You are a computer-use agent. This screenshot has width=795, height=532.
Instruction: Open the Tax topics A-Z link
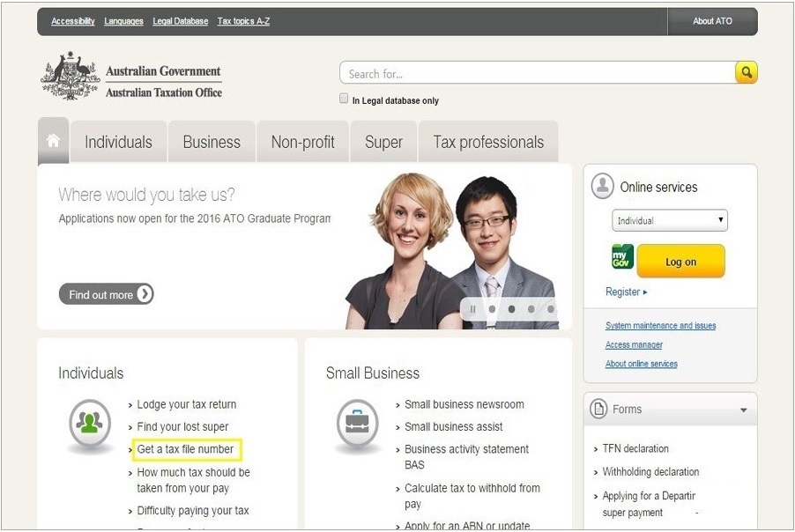(243, 21)
